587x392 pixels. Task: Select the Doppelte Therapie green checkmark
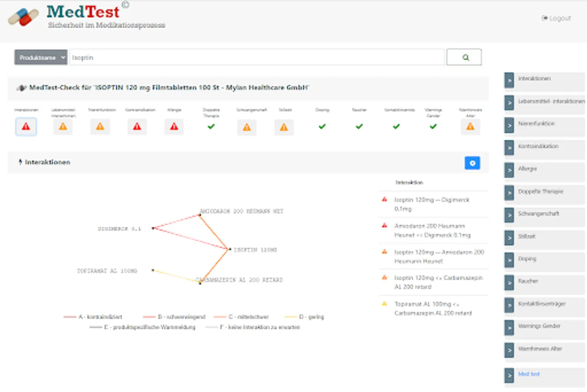click(x=211, y=127)
